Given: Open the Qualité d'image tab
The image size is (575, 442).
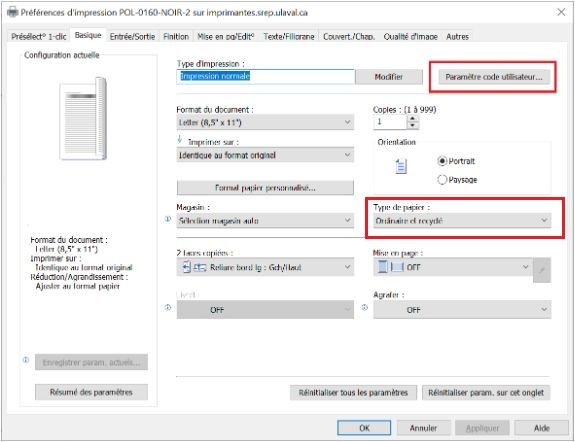Looking at the screenshot, I should tap(410, 37).
